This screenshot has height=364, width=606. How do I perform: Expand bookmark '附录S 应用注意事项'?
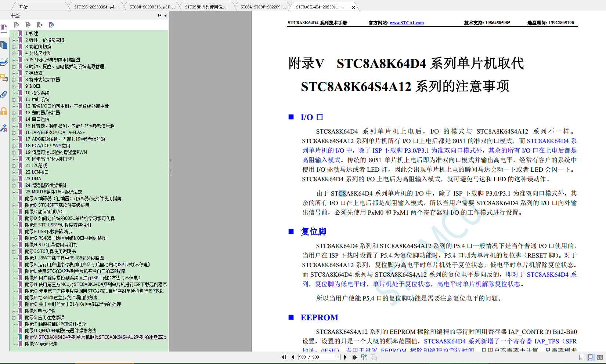pyautogui.click(x=14, y=318)
